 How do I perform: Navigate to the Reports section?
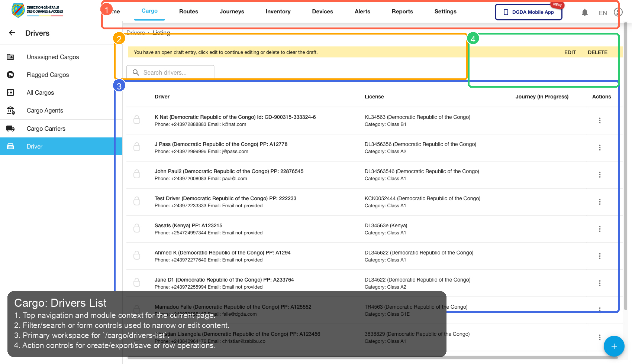pos(402,12)
